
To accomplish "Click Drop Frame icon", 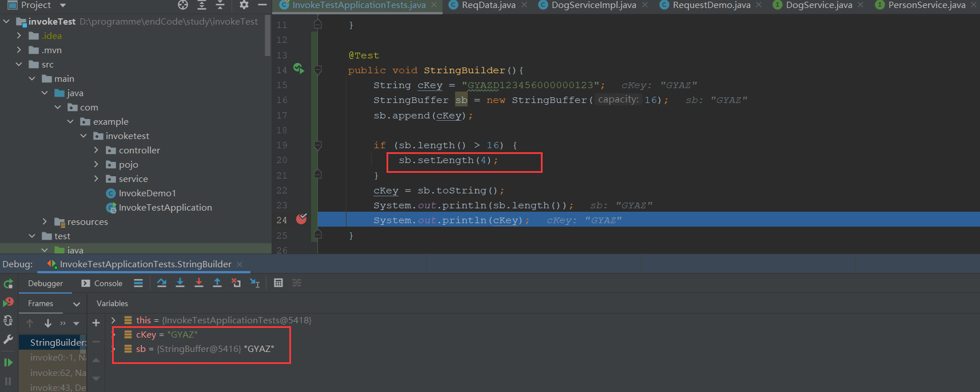I will pos(236,283).
